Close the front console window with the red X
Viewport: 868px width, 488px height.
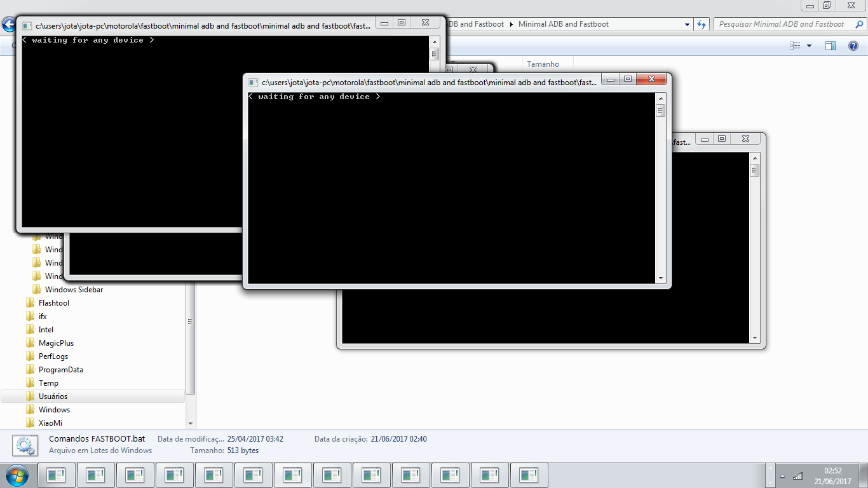(x=651, y=79)
